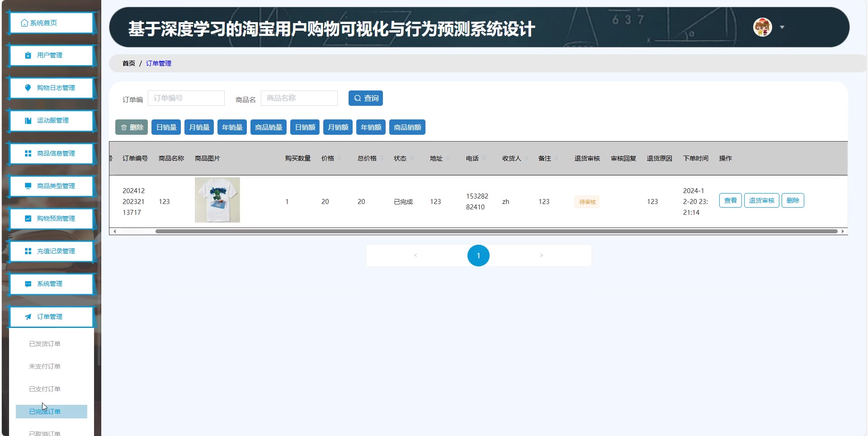Show the 月销额 chart
Screen dimensions: 868x436
click(x=338, y=128)
